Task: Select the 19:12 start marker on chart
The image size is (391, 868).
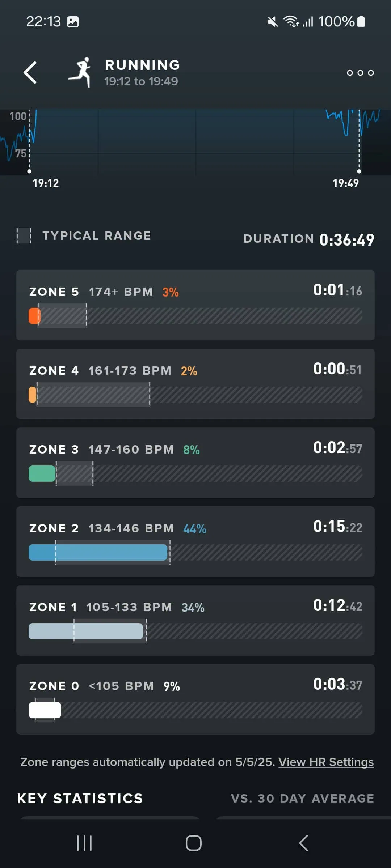Action: [x=29, y=171]
